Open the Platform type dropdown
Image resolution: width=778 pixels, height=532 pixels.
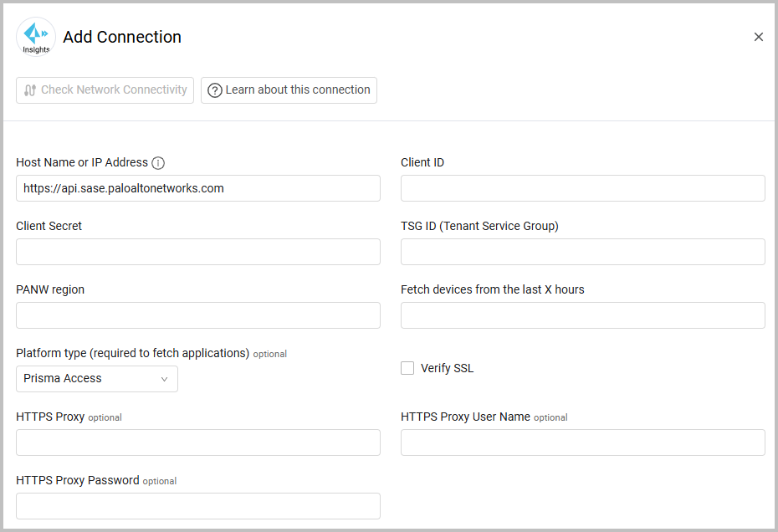pos(96,379)
